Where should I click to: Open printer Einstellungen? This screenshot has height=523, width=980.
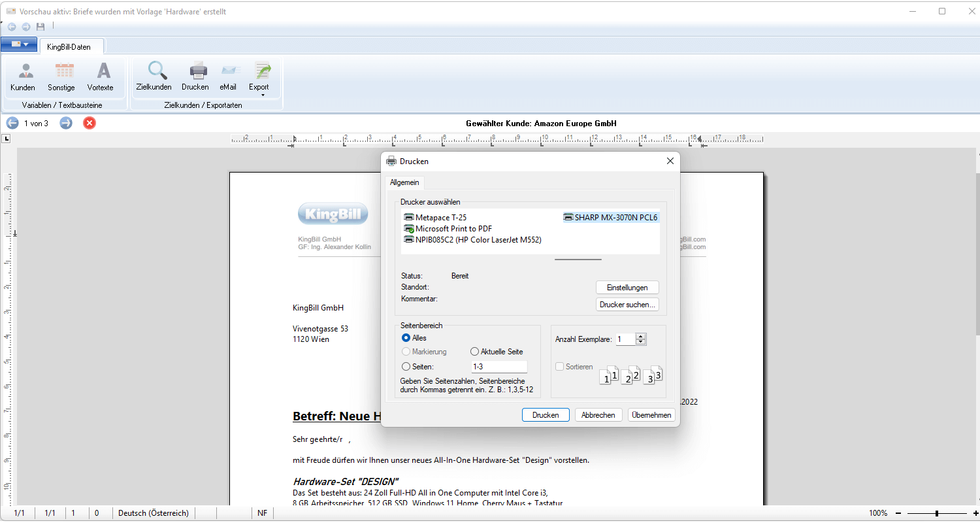627,288
